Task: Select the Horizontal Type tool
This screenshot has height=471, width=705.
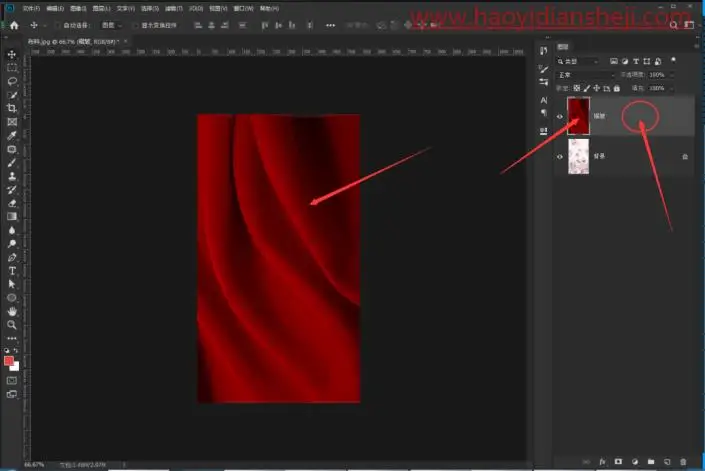Action: 12,271
